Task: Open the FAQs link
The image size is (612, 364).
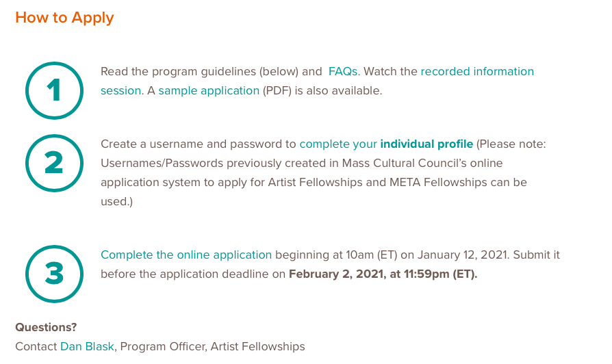Action: (343, 71)
